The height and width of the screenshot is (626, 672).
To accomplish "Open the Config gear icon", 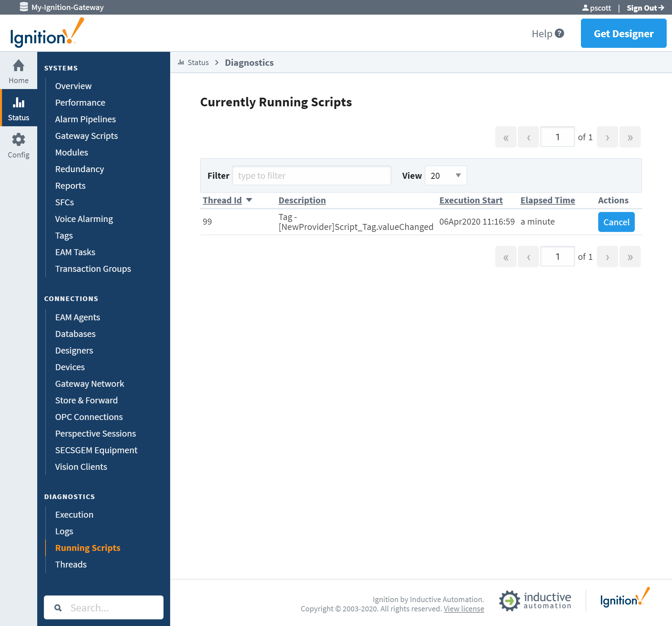I will pyautogui.click(x=19, y=140).
